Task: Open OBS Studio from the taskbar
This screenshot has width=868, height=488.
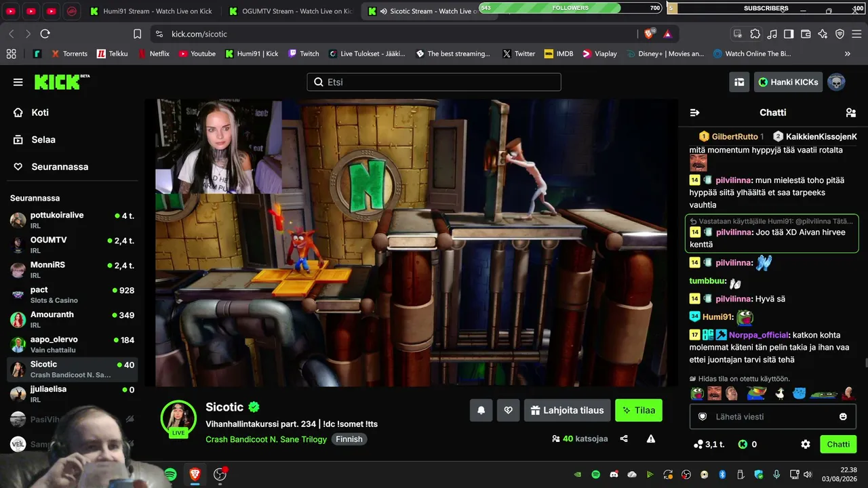Action: [220, 474]
